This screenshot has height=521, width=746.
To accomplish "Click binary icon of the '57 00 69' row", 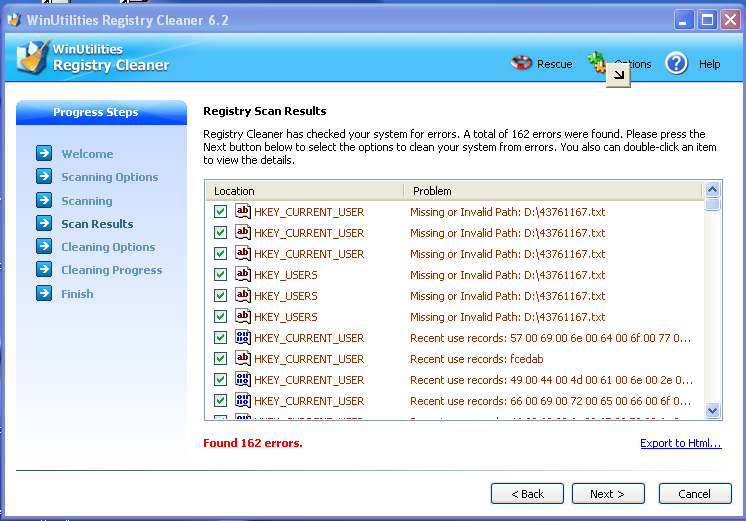I will pyautogui.click(x=243, y=337).
